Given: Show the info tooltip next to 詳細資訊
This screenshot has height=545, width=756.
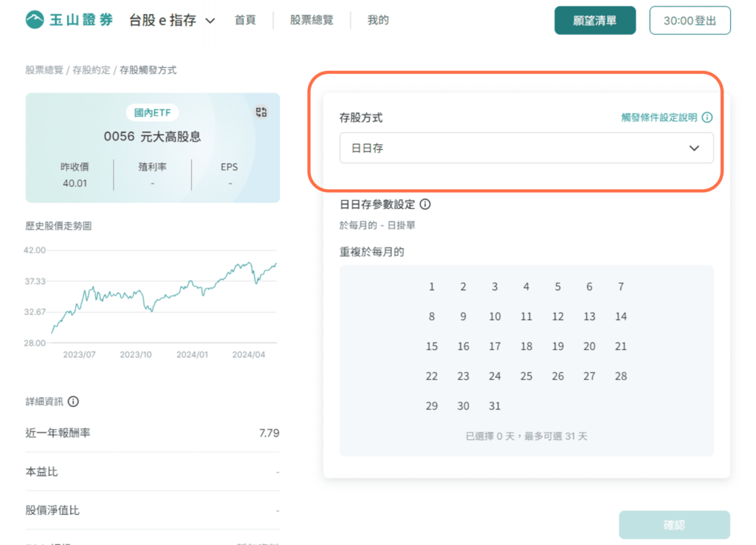Looking at the screenshot, I should 73,401.
